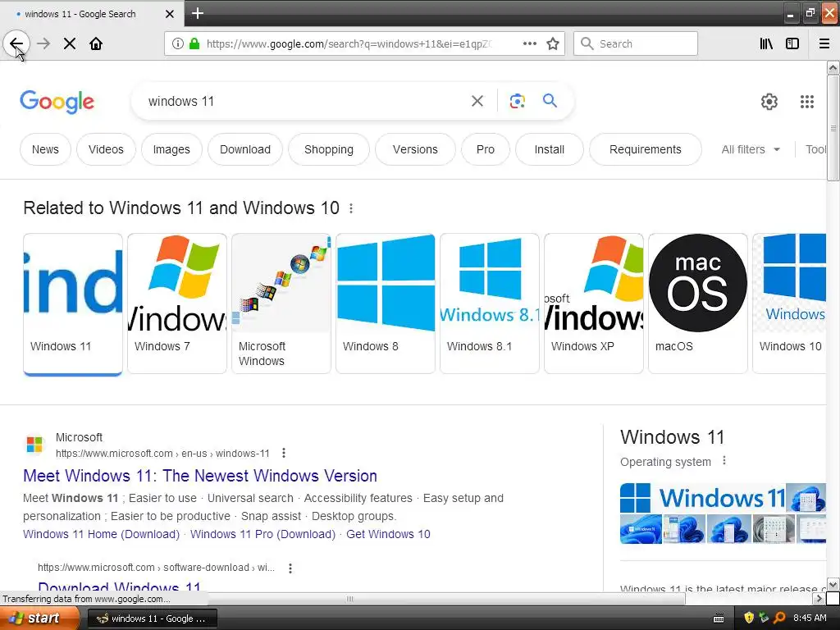The width and height of the screenshot is (840, 630).
Task: Clear the Google search box text
Action: coord(477,101)
